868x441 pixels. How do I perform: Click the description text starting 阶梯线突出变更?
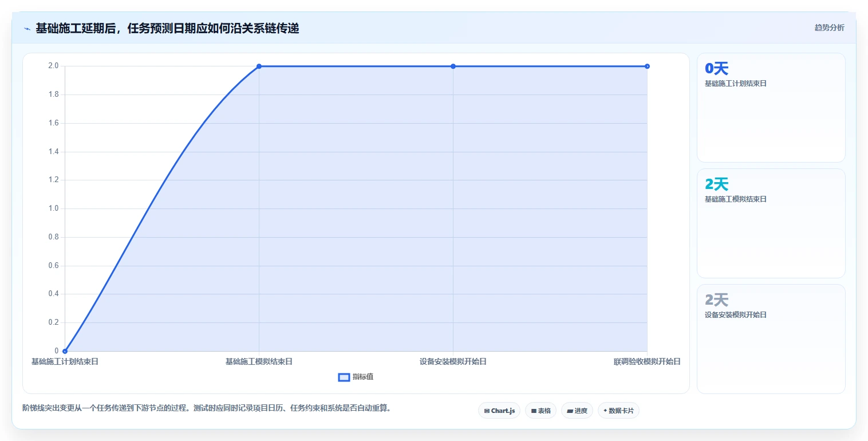207,408
